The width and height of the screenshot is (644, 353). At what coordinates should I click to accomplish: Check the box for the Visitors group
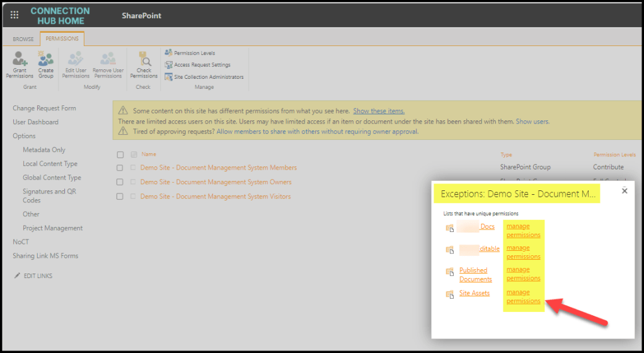[x=120, y=197]
